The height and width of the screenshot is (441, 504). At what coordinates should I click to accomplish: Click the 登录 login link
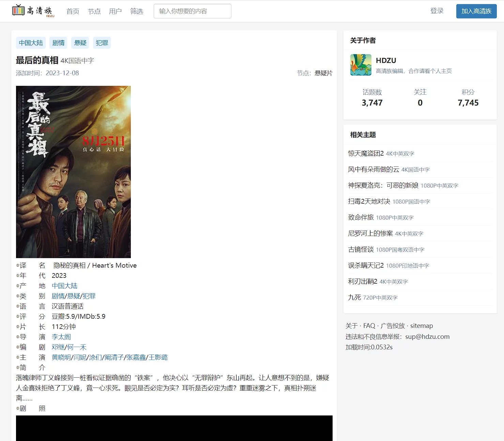point(437,11)
